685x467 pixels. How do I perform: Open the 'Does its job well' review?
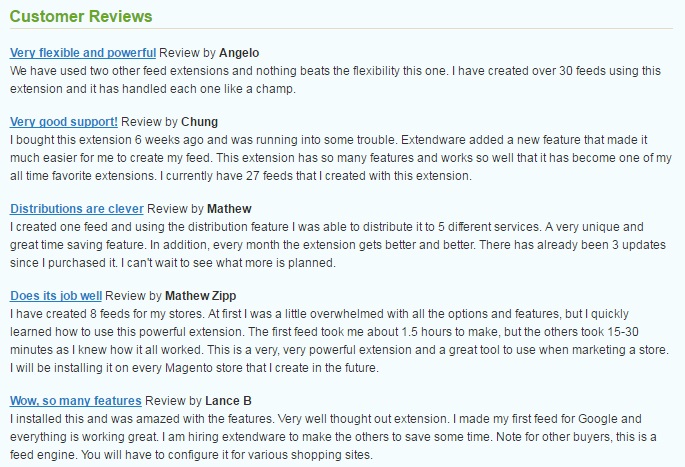[x=55, y=296]
